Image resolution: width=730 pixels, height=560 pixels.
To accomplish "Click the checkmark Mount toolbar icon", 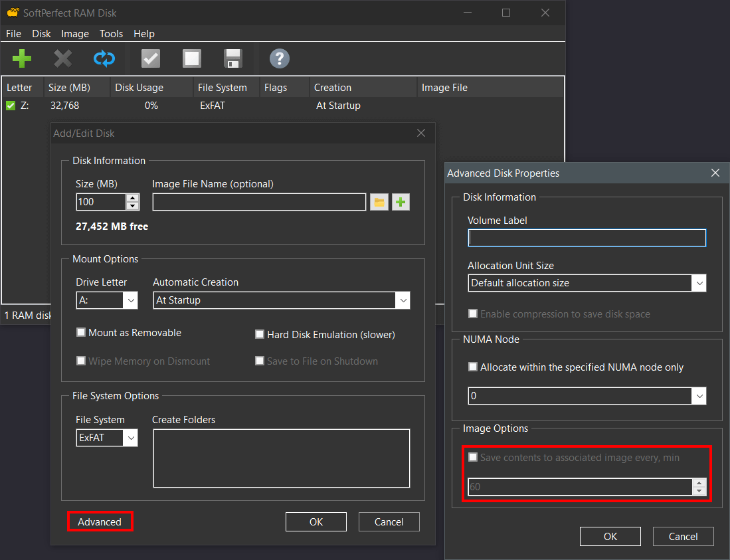I will coord(150,58).
